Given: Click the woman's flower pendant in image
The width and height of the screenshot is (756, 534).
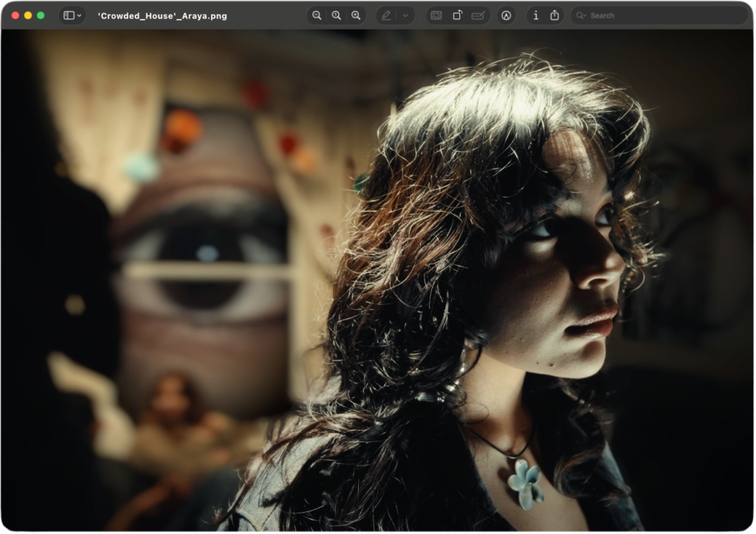Looking at the screenshot, I should (x=525, y=482).
